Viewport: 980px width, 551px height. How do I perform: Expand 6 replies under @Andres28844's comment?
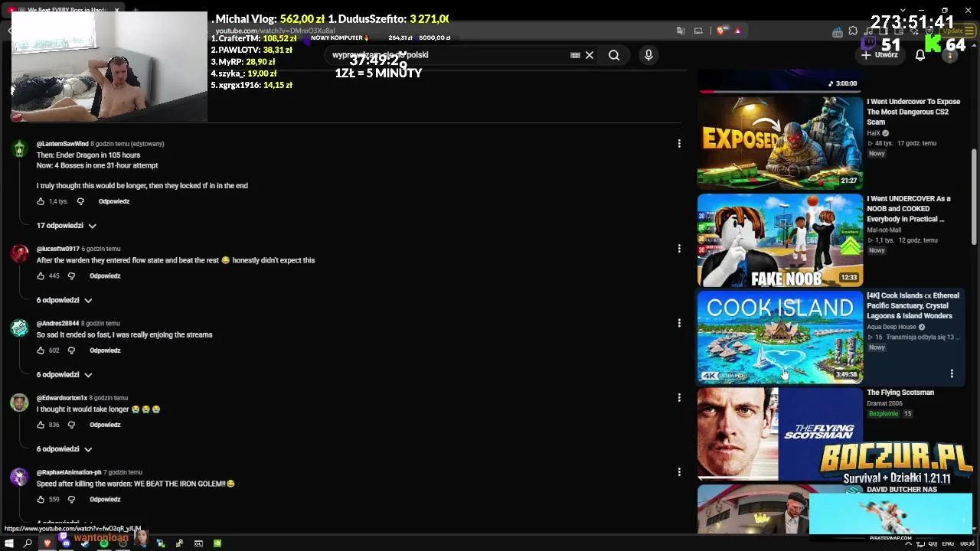tap(64, 374)
